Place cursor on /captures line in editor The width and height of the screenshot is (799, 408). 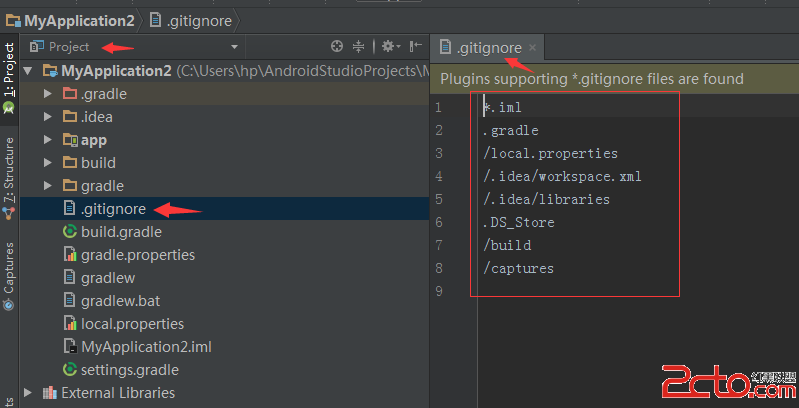tap(518, 268)
